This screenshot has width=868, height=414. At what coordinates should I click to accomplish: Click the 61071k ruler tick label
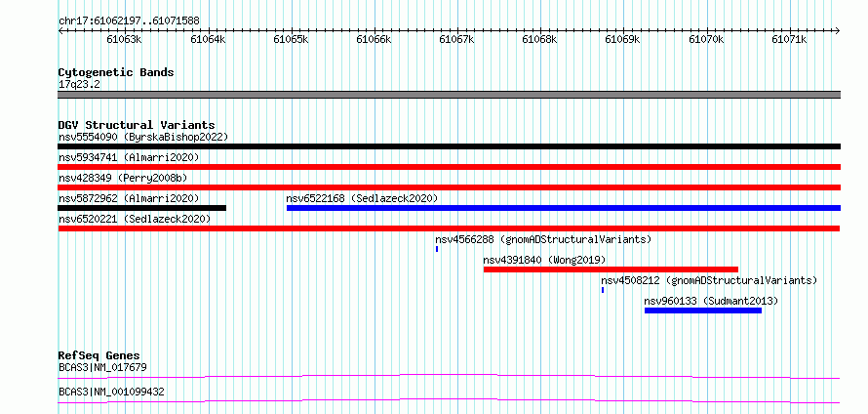tap(789, 40)
